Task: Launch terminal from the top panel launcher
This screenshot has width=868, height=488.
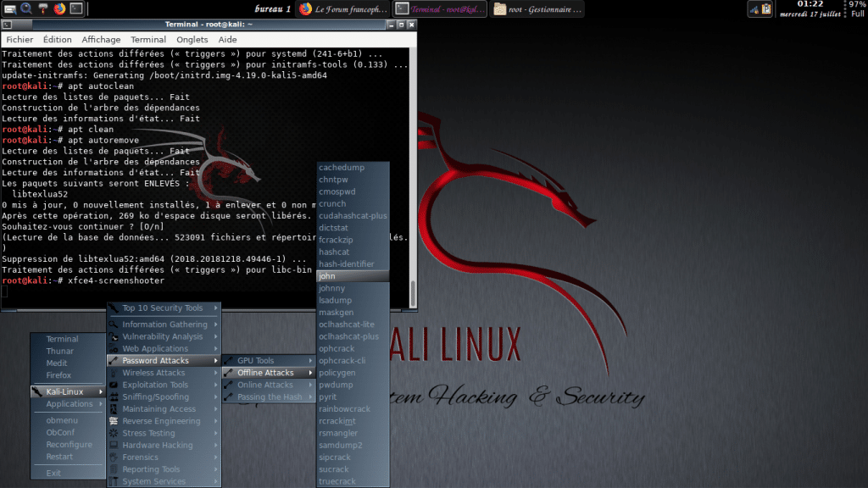Action: pos(76,8)
